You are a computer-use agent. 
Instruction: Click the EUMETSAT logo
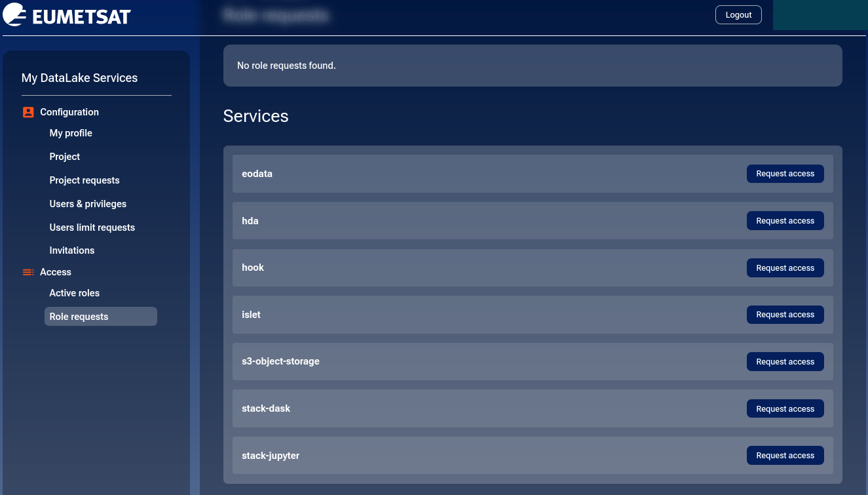point(67,15)
